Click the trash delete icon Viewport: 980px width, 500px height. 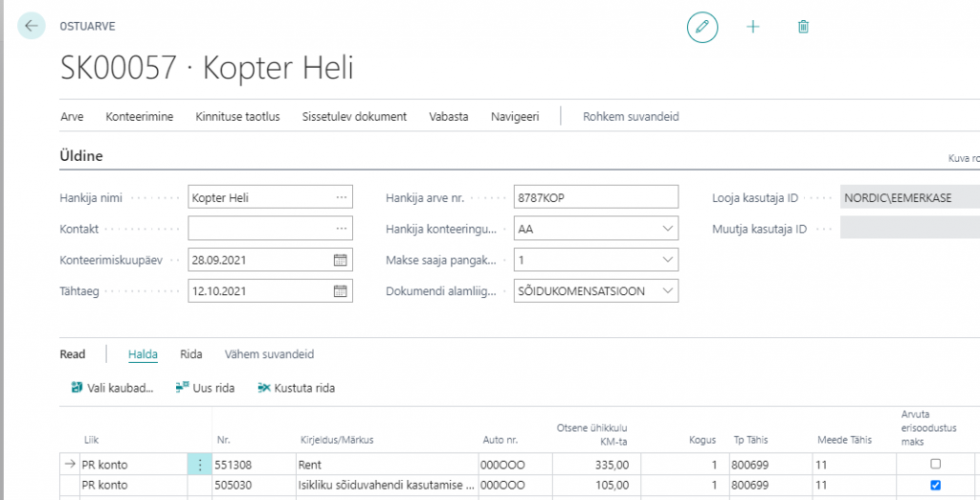point(804,27)
